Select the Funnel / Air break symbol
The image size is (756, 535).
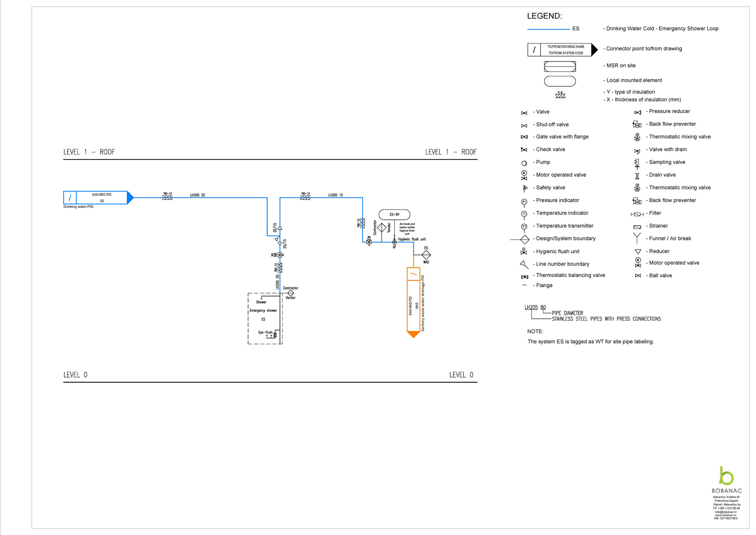(x=637, y=238)
